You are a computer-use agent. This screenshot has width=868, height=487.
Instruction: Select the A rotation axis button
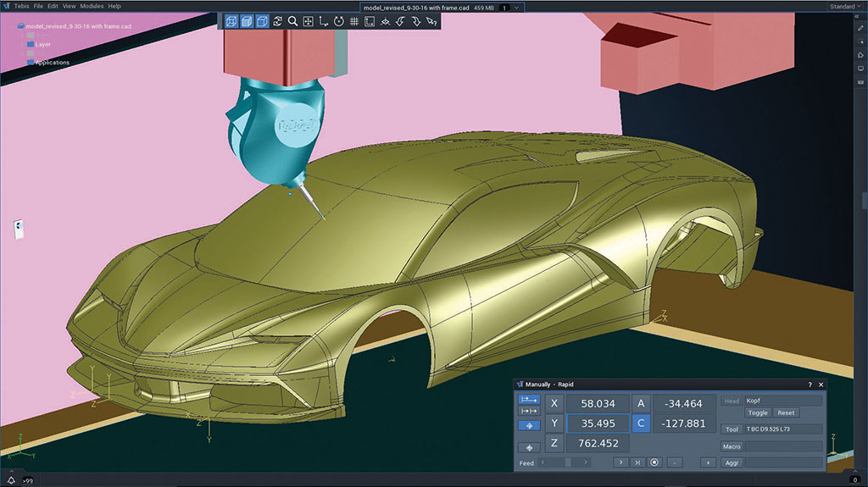(641, 403)
